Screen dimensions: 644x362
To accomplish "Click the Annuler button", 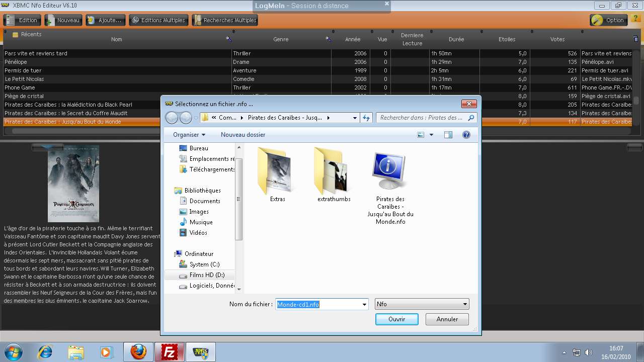I will (x=447, y=319).
